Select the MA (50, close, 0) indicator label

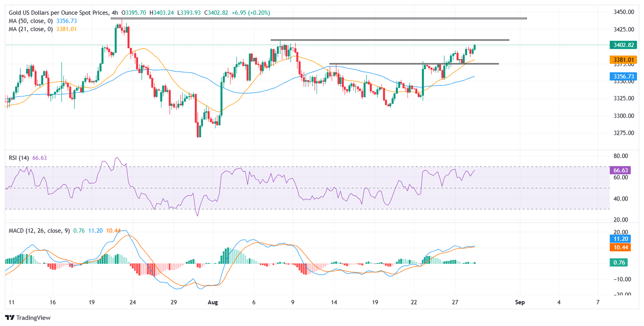coord(31,21)
